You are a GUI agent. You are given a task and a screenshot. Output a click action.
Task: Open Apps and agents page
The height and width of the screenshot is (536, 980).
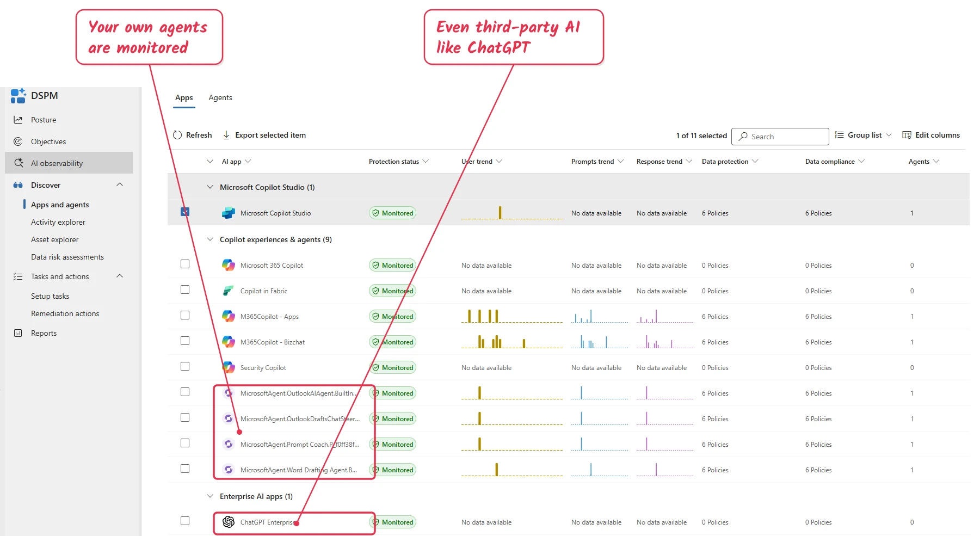(60, 205)
